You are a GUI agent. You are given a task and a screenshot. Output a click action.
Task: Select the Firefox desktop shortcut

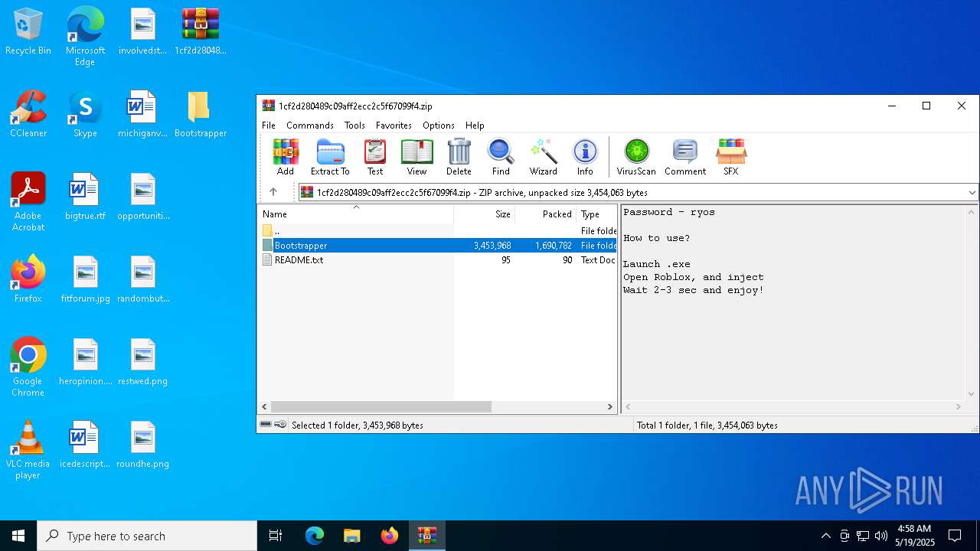tap(28, 279)
